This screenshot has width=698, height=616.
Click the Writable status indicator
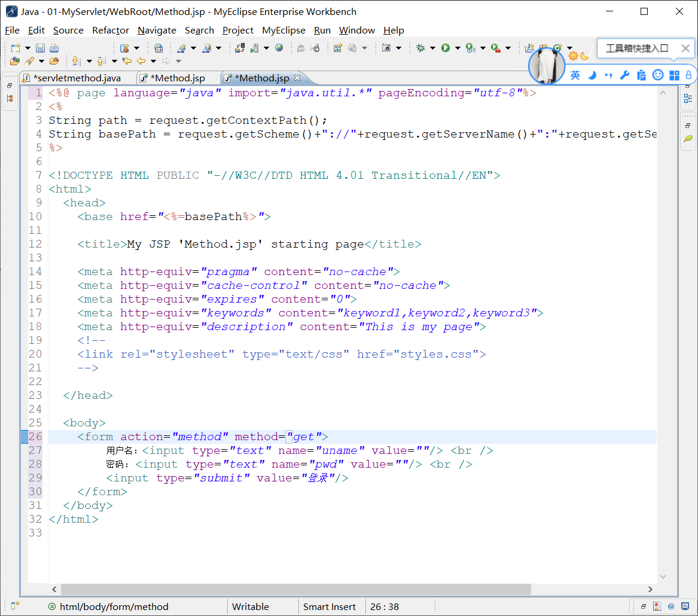tap(251, 606)
